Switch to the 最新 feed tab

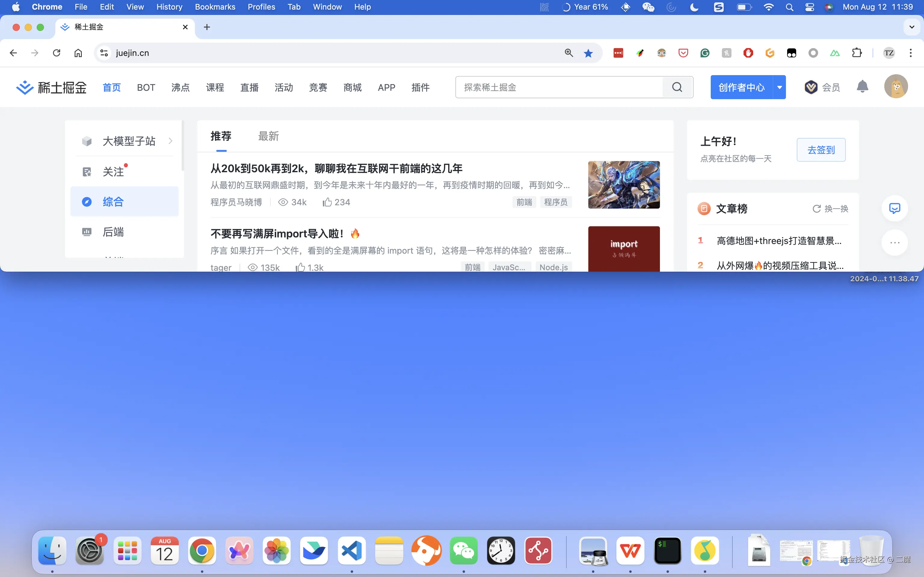tap(268, 136)
